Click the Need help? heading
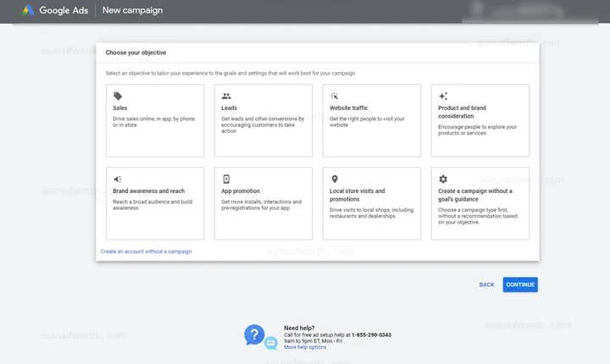The height and width of the screenshot is (364, 610). (x=299, y=328)
